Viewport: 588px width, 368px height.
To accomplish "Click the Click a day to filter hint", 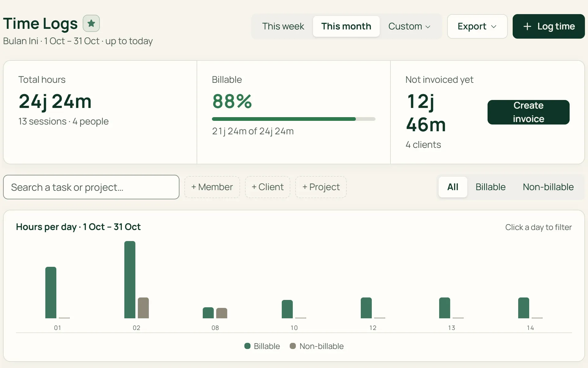I will coord(538,227).
